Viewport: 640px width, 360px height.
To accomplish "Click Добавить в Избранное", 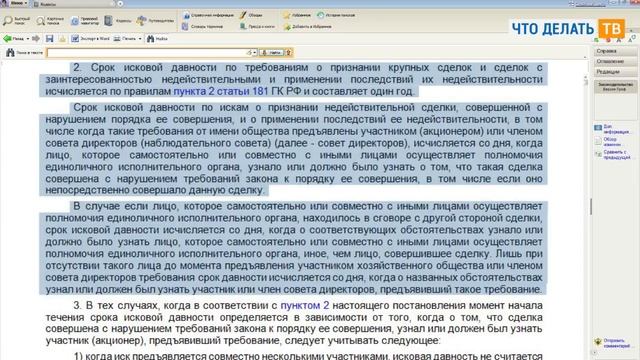I will (x=307, y=27).
